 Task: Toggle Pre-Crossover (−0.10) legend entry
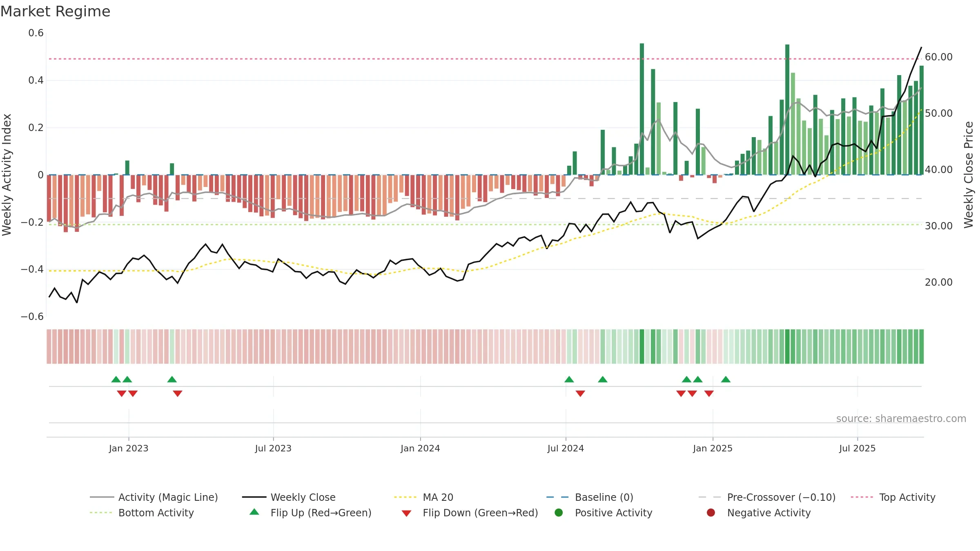click(x=767, y=497)
